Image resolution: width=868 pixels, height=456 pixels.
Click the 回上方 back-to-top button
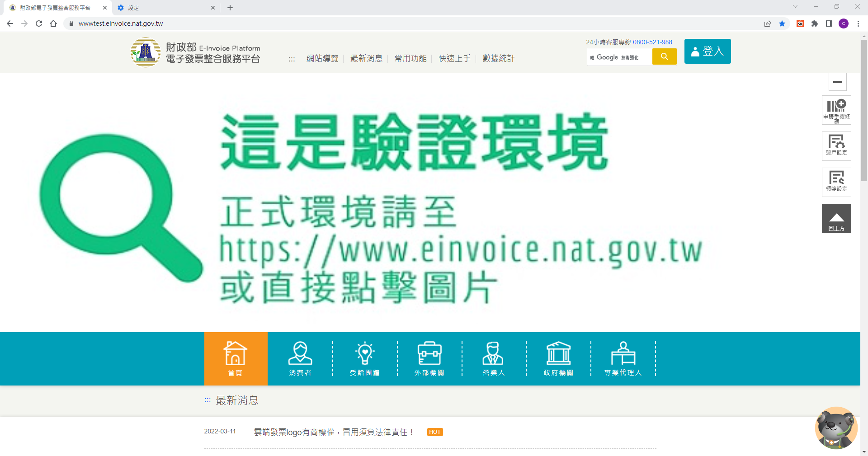tap(836, 219)
